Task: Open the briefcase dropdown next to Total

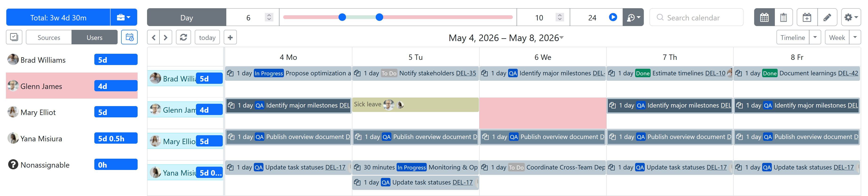Action: [x=124, y=17]
